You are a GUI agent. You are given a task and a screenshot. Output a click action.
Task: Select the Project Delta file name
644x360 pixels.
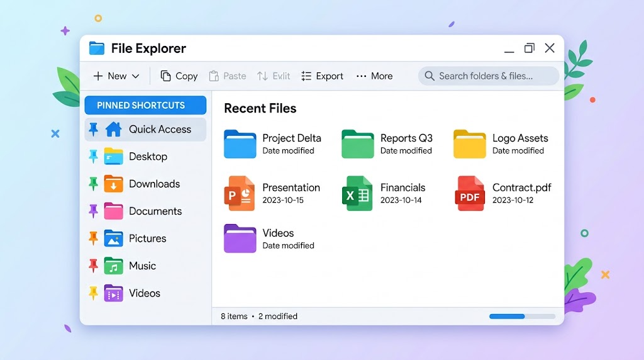point(292,138)
